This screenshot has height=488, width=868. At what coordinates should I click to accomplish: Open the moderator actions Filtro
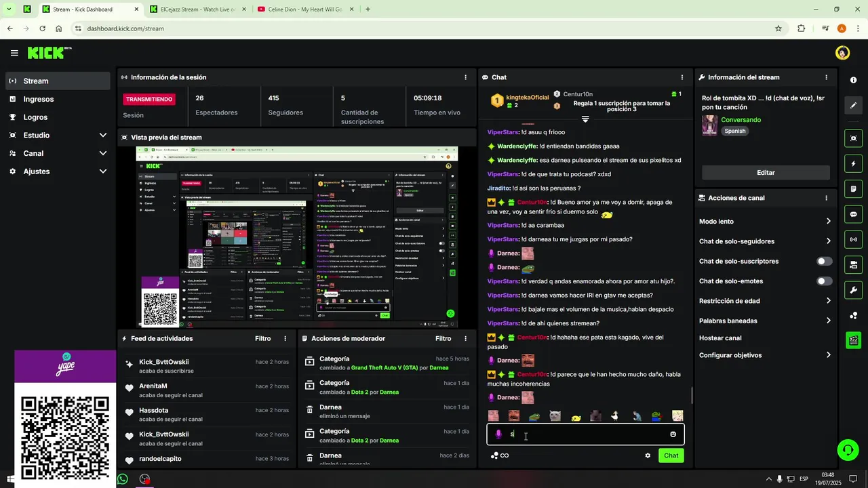[x=443, y=338]
